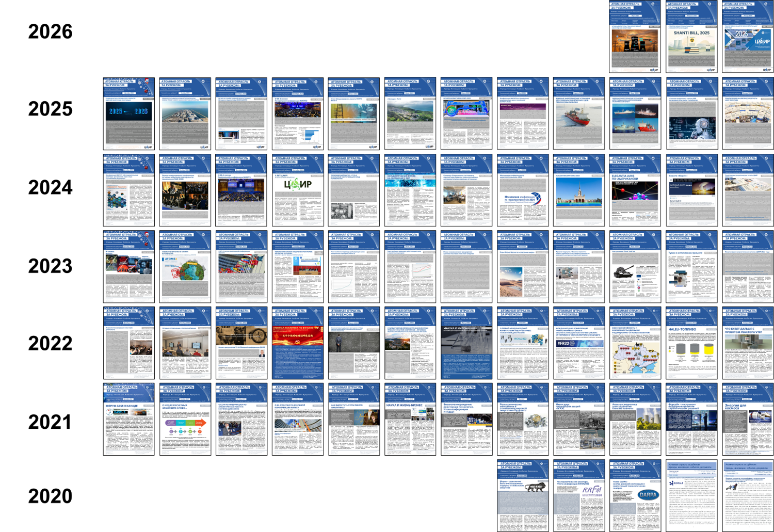774x532 pixels.
Task: Open the red Chinese-banner cover issue
Action: coord(298,343)
